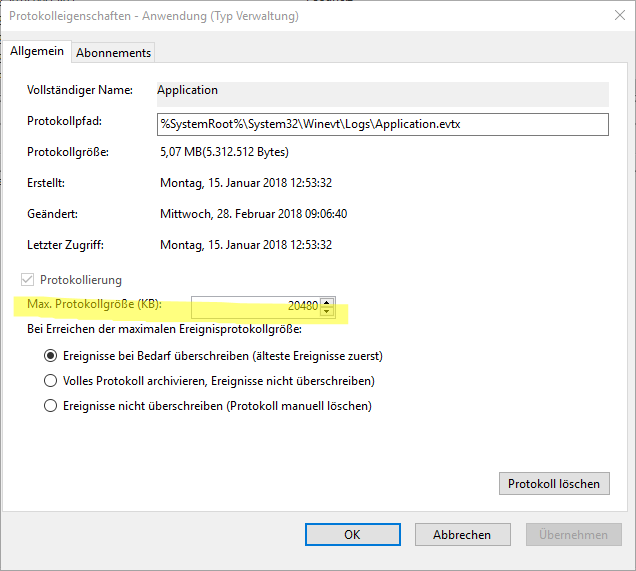Confirm with the OK button
Viewport: 636px width, 571px height.
coord(352,535)
